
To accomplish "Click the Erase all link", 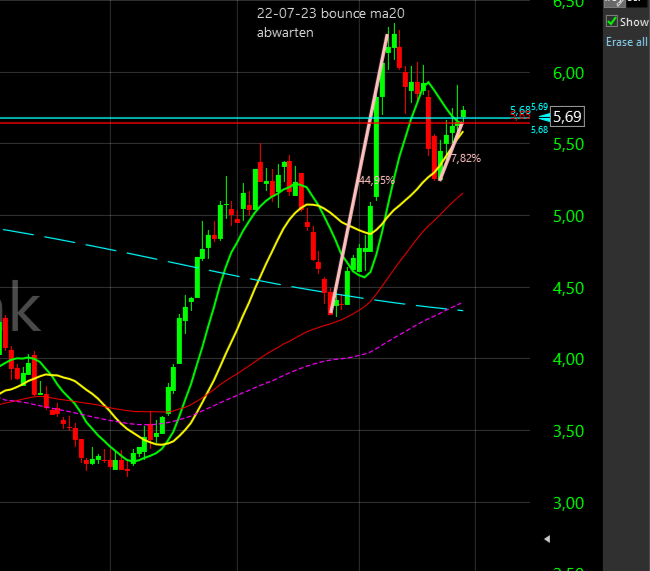I will [x=626, y=42].
